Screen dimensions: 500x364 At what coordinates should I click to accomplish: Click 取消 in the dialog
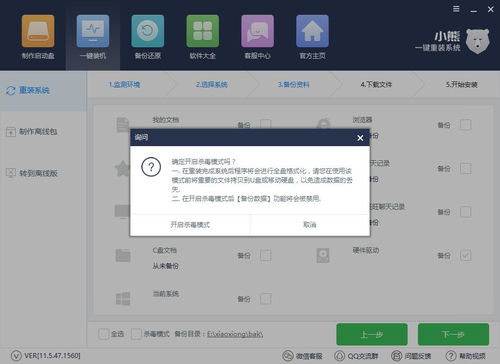pos(310,225)
